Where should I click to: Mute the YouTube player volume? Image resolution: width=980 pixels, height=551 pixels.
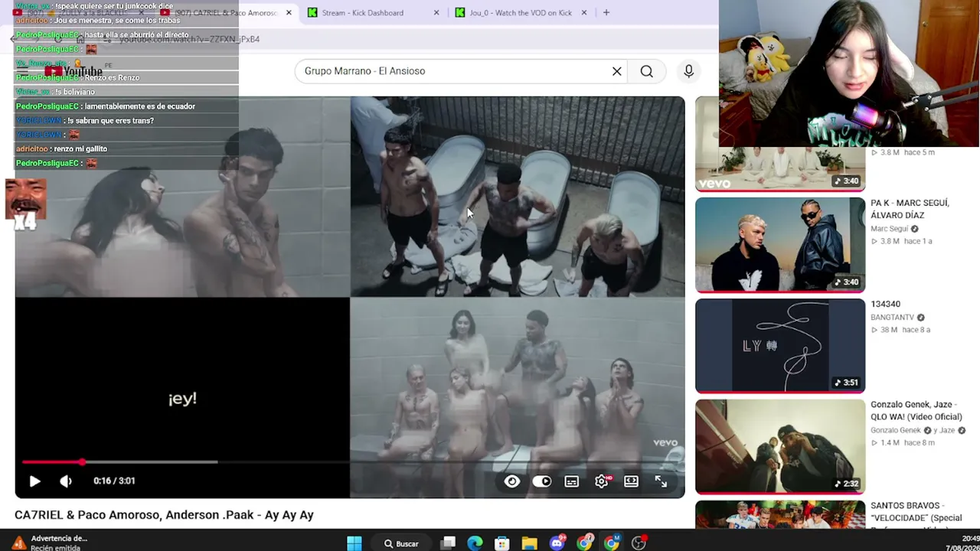(x=66, y=481)
